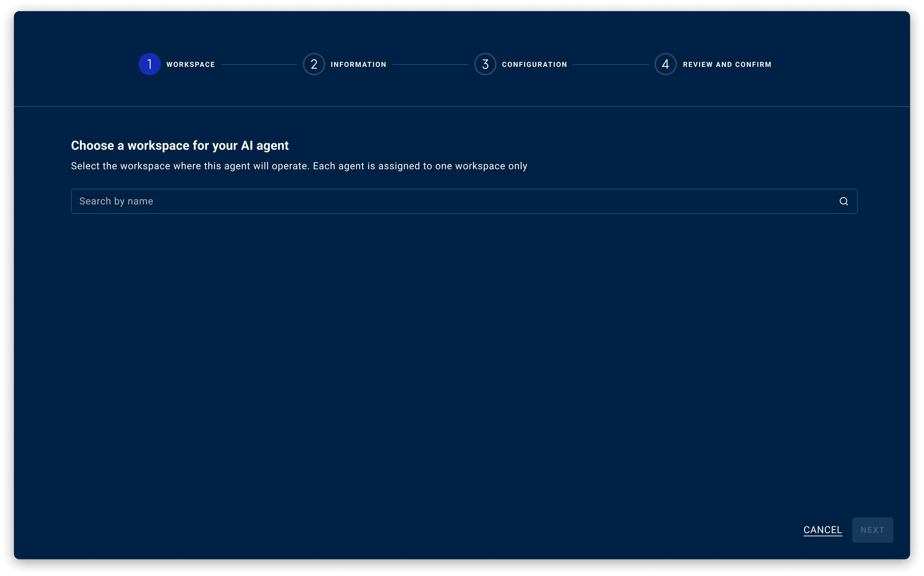The width and height of the screenshot is (924, 576).
Task: Click the step 3 number circle
Action: tap(485, 64)
